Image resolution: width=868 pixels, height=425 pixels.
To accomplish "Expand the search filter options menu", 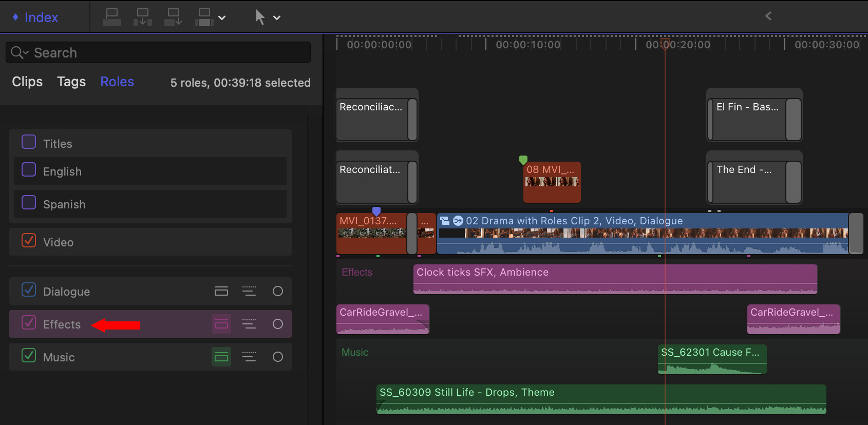I will (x=20, y=52).
